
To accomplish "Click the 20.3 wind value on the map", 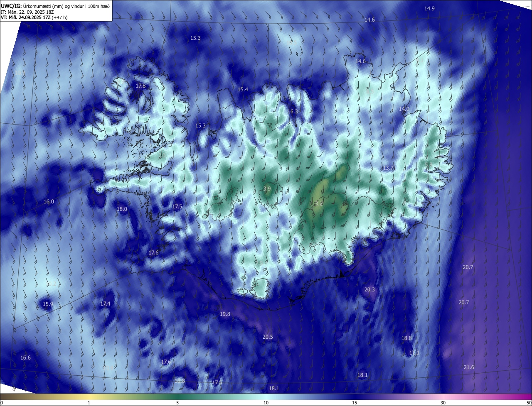I will [x=369, y=290].
